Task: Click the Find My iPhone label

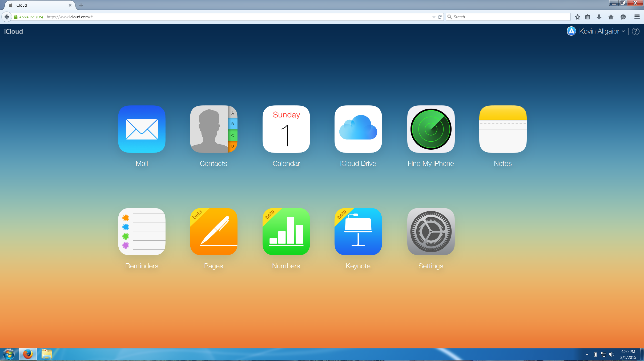Action: point(431,163)
